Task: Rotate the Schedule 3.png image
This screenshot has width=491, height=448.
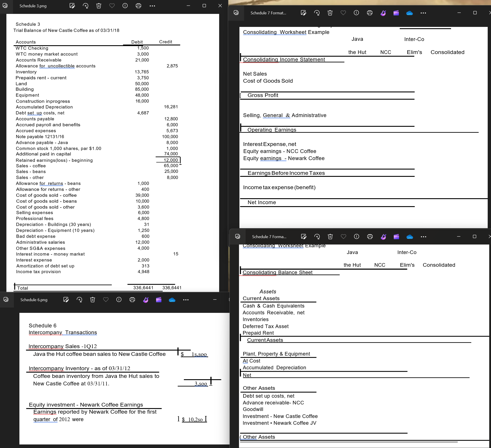Action: pyautogui.click(x=86, y=6)
